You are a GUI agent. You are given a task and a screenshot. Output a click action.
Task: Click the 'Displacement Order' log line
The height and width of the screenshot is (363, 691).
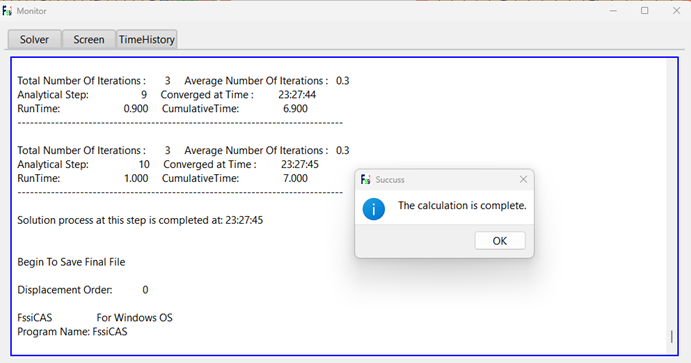point(83,290)
